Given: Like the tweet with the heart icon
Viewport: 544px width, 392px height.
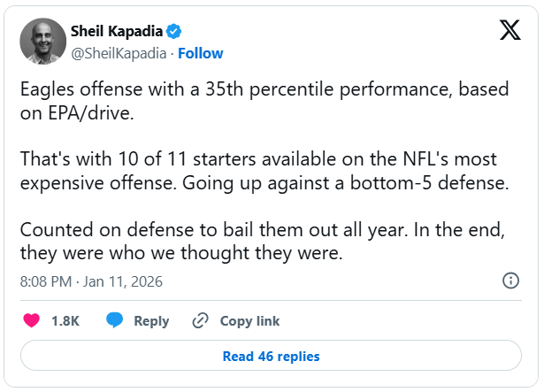Looking at the screenshot, I should pos(31,320).
